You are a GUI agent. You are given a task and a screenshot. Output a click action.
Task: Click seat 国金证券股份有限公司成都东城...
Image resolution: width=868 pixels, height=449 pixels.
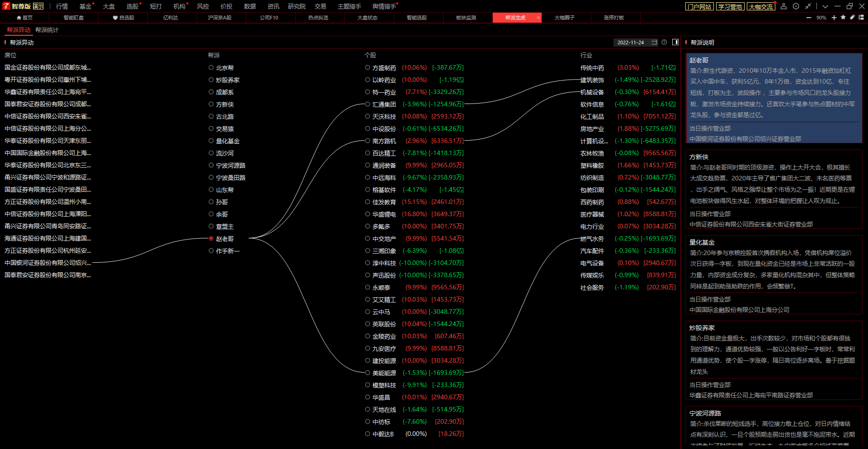coord(47,67)
